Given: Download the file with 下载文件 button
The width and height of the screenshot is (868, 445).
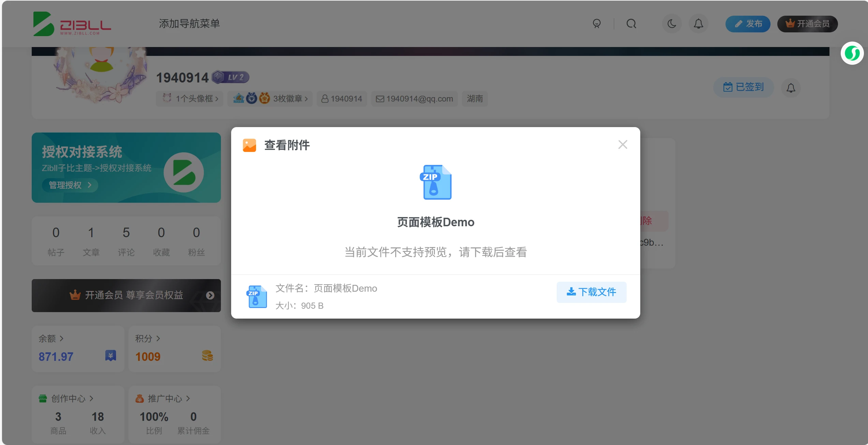Looking at the screenshot, I should [x=591, y=292].
